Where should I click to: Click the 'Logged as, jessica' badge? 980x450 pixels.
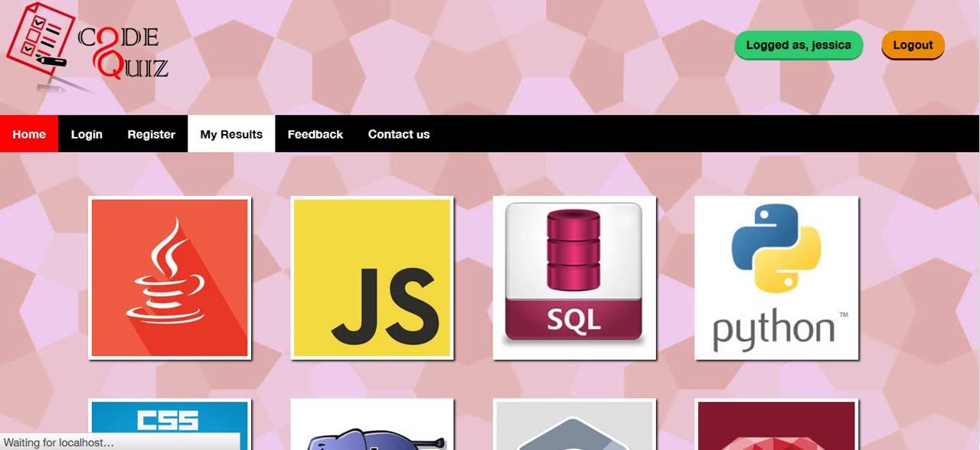point(799,45)
